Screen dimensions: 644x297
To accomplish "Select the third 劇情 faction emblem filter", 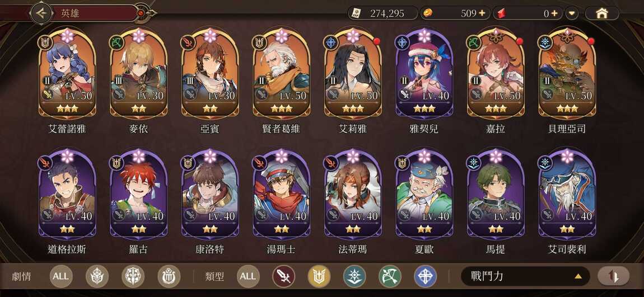I will click(169, 276).
